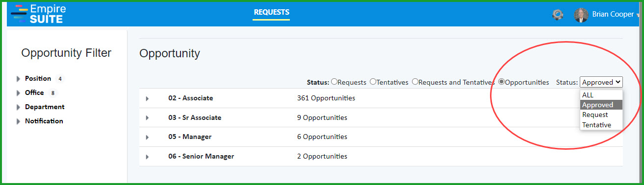The image size is (644, 185).
Task: Select the Opportunities radio button
Action: [501, 82]
